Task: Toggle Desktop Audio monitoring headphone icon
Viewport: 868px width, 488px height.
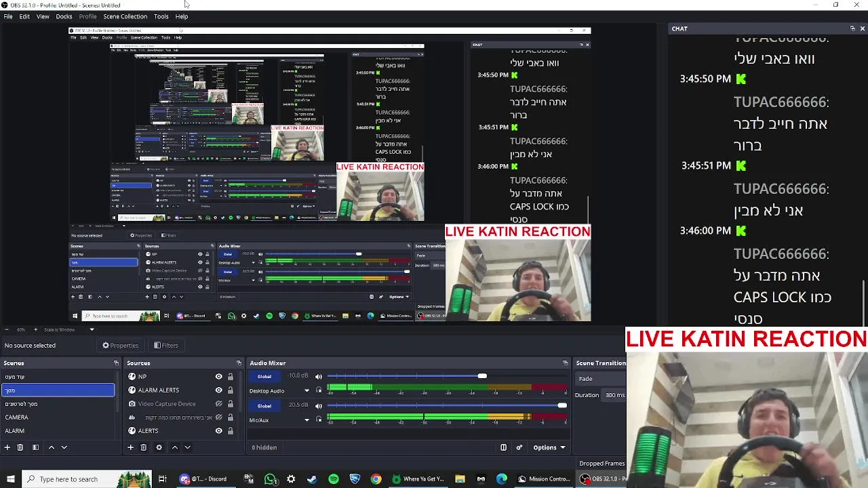Action: [319, 390]
